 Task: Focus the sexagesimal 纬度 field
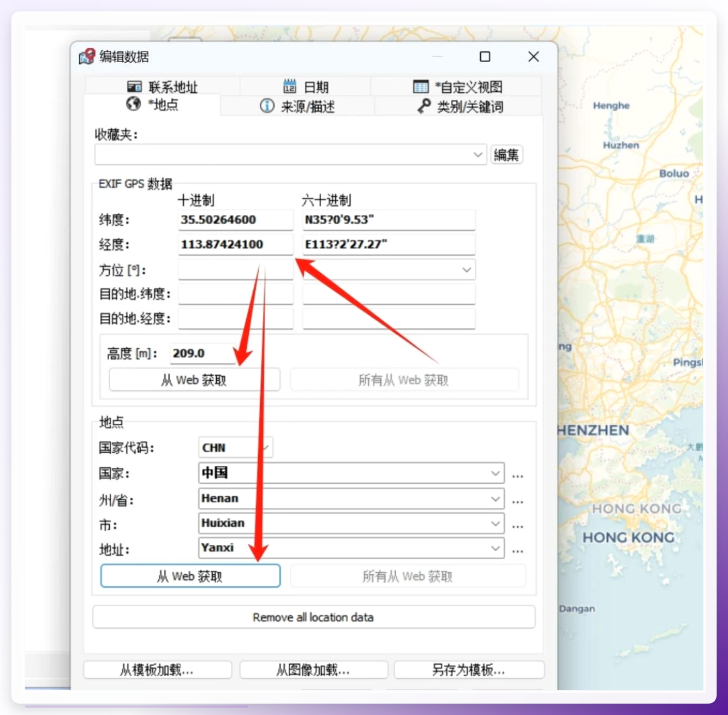tap(389, 220)
